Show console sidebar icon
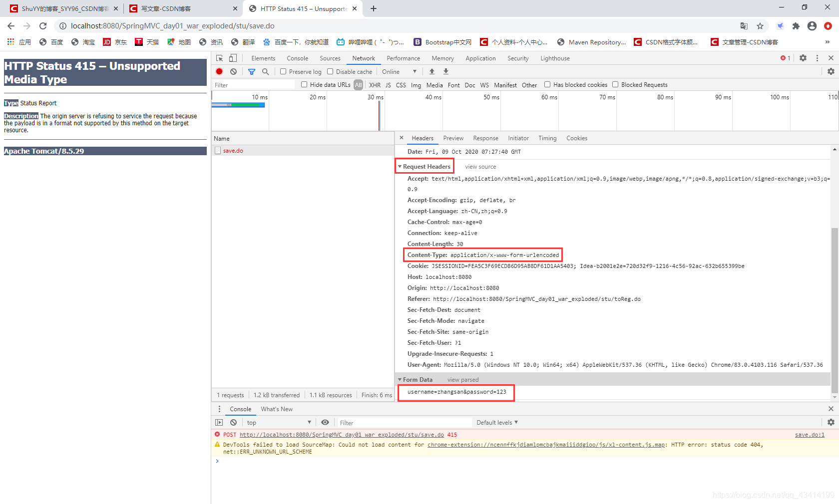 (x=219, y=422)
